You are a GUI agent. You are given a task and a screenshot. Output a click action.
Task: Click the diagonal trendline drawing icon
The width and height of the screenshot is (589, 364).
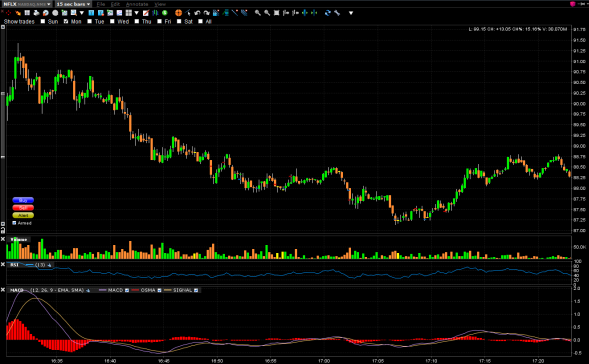[235, 13]
